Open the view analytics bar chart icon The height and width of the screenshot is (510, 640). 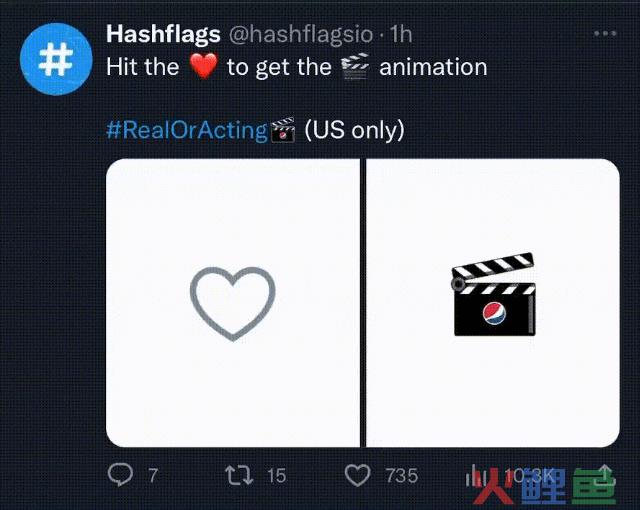pos(475,476)
